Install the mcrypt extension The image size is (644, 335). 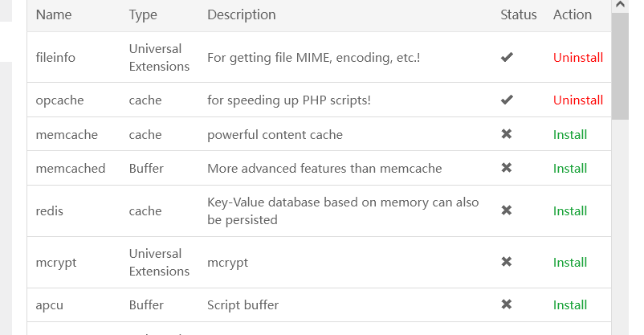coord(570,263)
